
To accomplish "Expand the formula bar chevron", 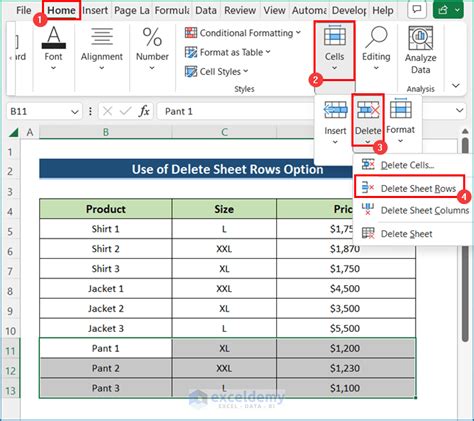I will [460, 111].
